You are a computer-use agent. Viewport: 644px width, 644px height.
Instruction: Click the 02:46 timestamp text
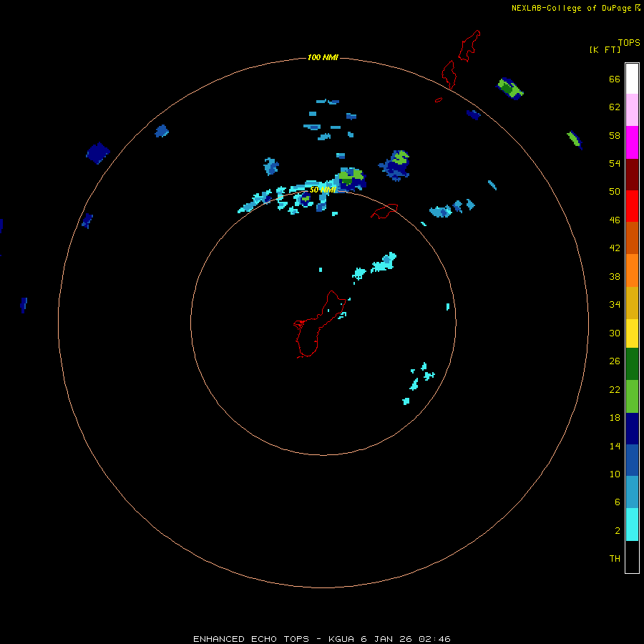(434, 639)
